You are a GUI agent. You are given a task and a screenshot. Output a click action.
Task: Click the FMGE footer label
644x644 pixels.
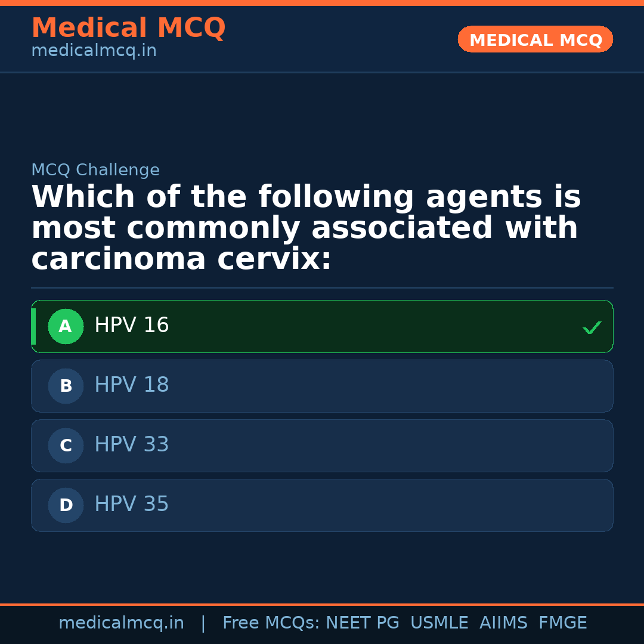pyautogui.click(x=563, y=623)
